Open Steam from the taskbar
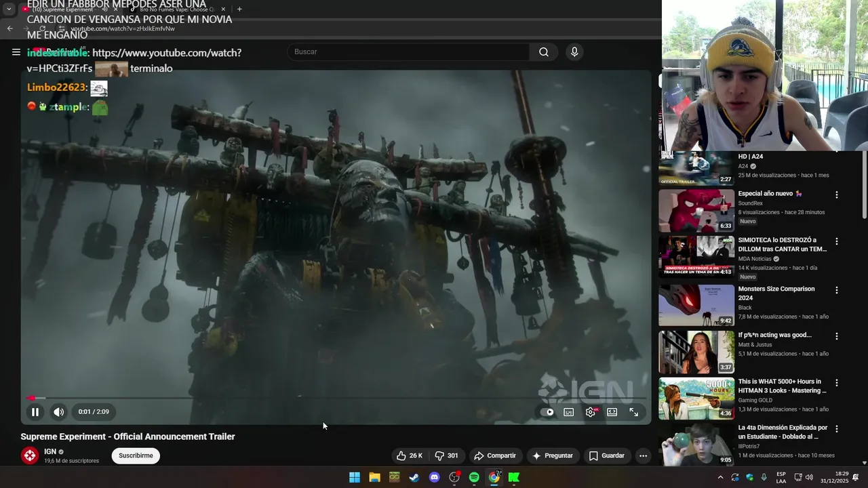Screen dimensions: 868x488 click(x=414, y=478)
